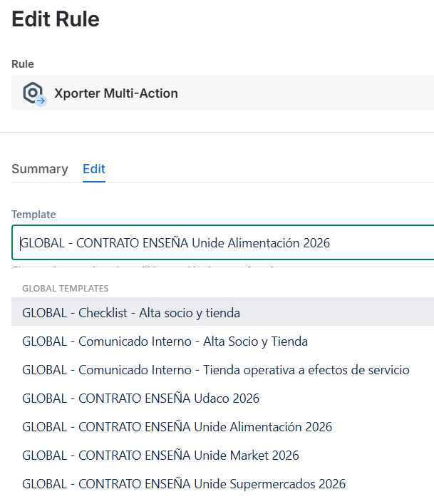The height and width of the screenshot is (504, 434).
Task: Click the Template field label
Action: 33,214
